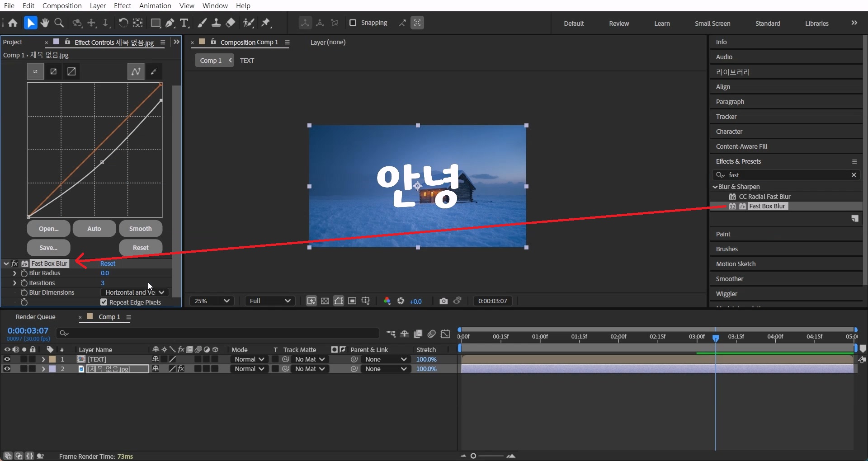Select the Type text tool

[x=184, y=23]
